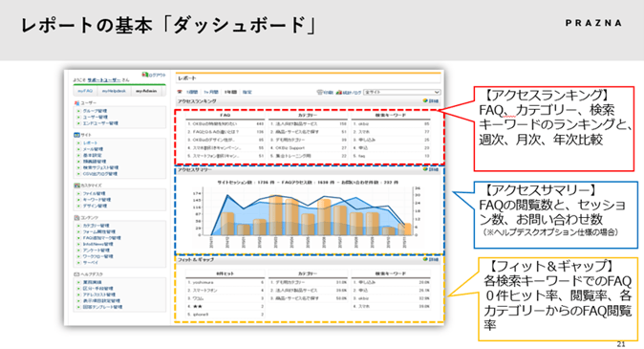Image resolution: width=644 pixels, height=349 pixels.
Task: Select the 1ヶ月間 period tab
Action: (211, 92)
